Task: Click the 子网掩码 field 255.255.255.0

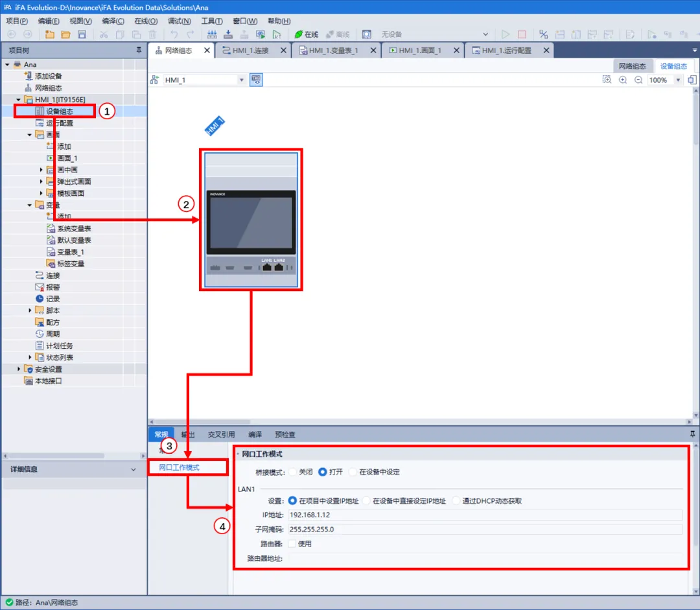Action: 485,529
